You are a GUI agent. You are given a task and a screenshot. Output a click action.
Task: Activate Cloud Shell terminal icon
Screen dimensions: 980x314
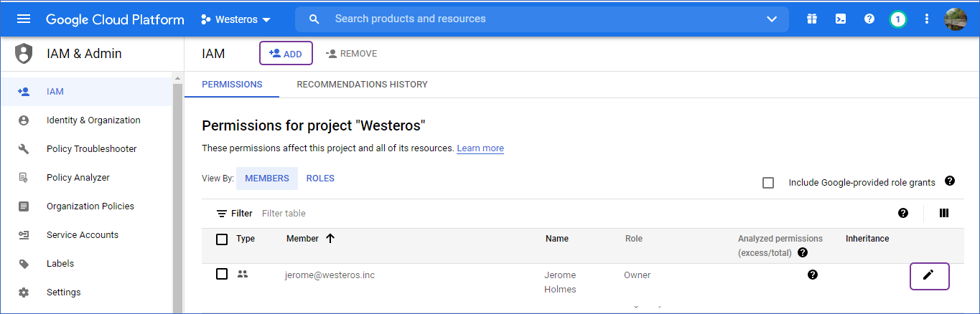840,19
